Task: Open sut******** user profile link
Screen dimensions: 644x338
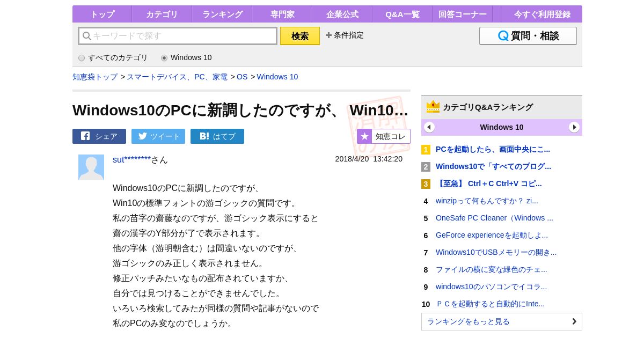Action: pos(131,159)
